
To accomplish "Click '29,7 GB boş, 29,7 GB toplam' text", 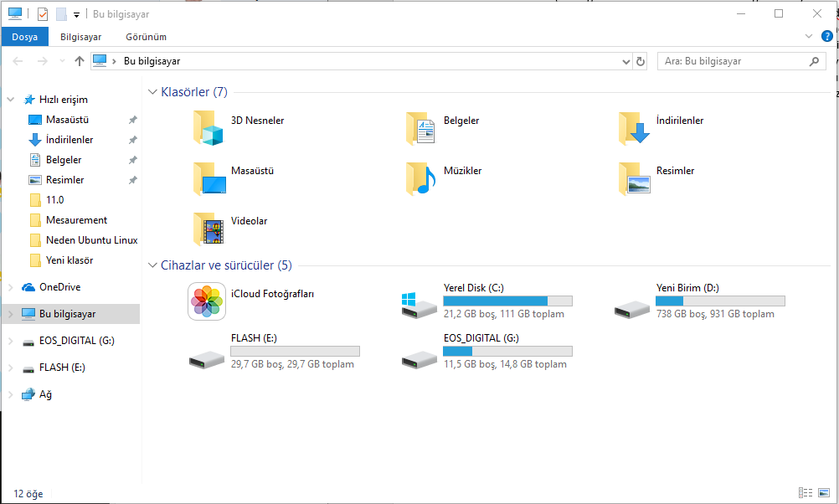I will coord(292,364).
